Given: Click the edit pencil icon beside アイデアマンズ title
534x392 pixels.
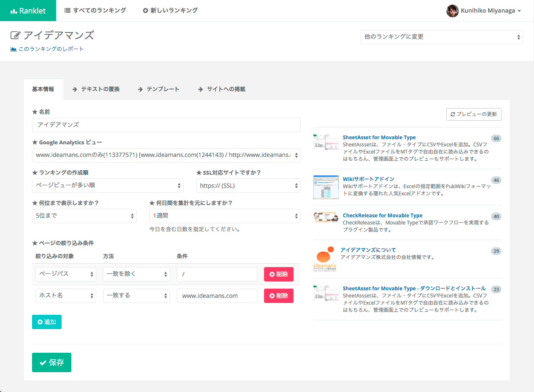Looking at the screenshot, I should coord(16,35).
